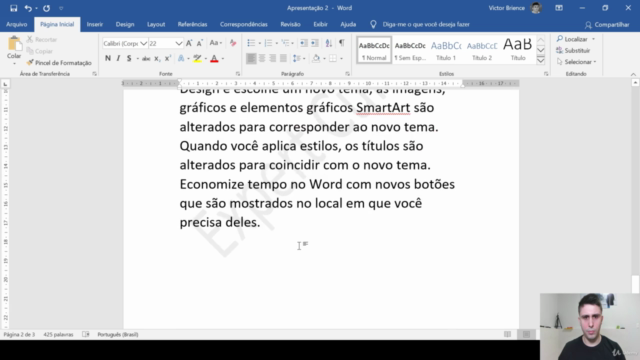The width and height of the screenshot is (640, 360).
Task: Decrease font size with shrink font icon
Action: [200, 43]
